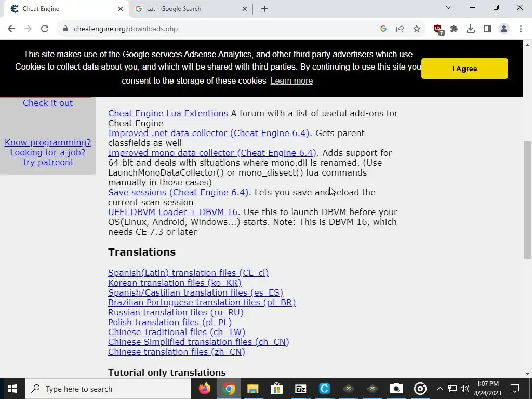Image resolution: width=532 pixels, height=399 pixels.
Task: Open 7-Zip from the taskbar
Action: [x=301, y=389]
